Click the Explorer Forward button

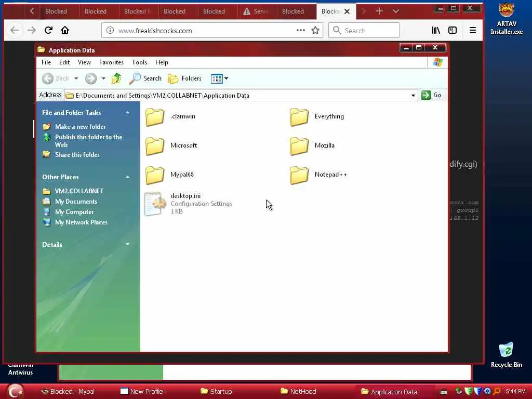click(x=91, y=78)
